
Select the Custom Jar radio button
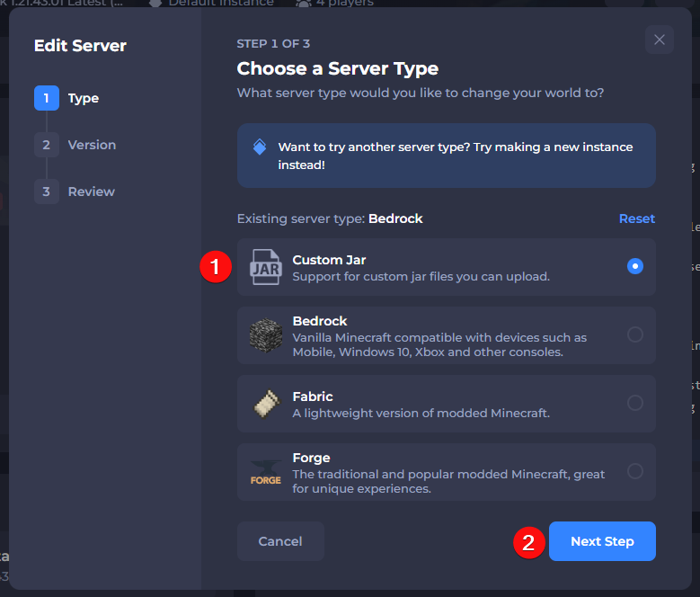click(x=635, y=266)
